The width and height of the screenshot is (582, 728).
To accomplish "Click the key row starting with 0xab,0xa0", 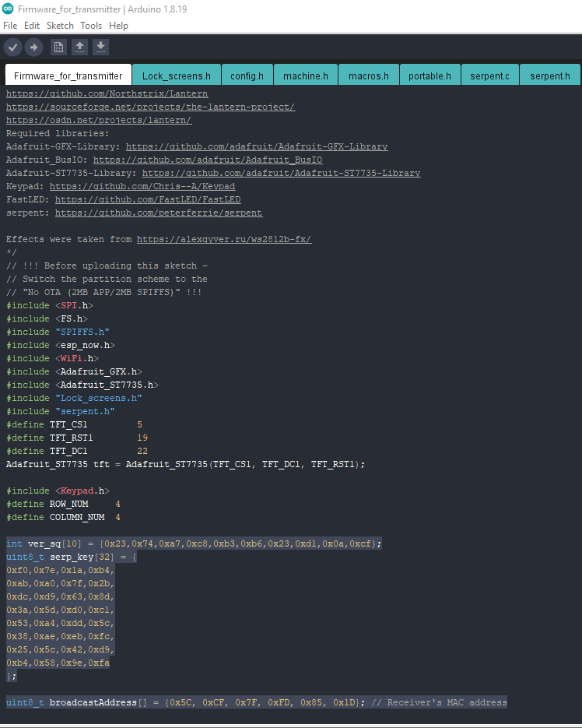I will [x=61, y=583].
